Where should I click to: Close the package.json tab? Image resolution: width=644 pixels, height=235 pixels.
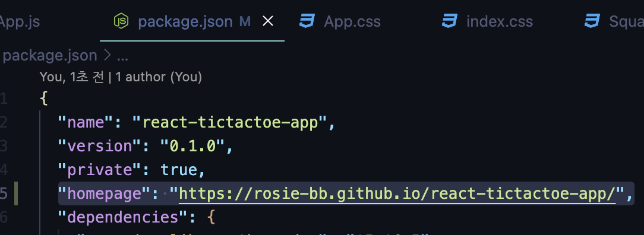click(268, 21)
